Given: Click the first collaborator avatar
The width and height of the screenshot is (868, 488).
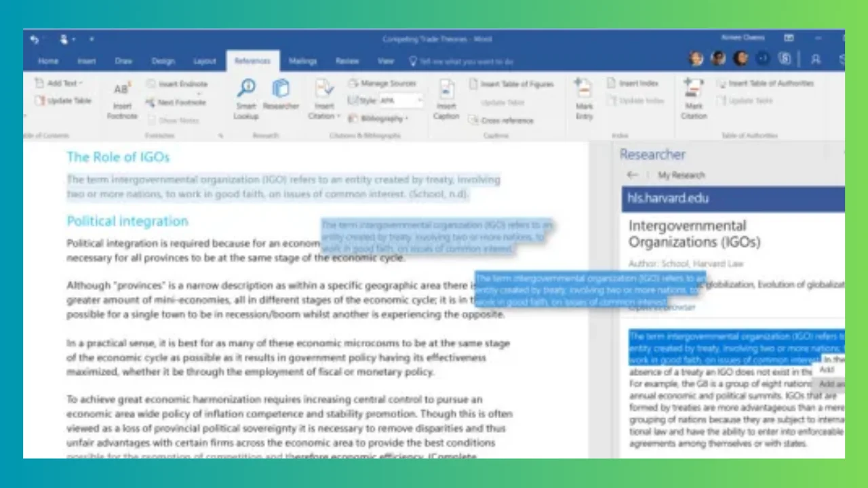Looking at the screenshot, I should click(x=696, y=59).
